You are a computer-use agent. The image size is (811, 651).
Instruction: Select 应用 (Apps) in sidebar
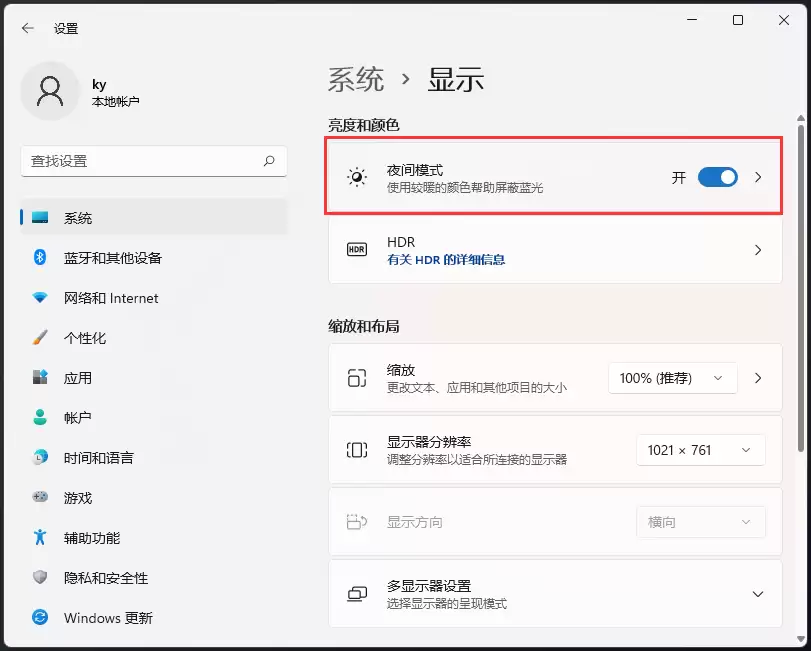(78, 378)
